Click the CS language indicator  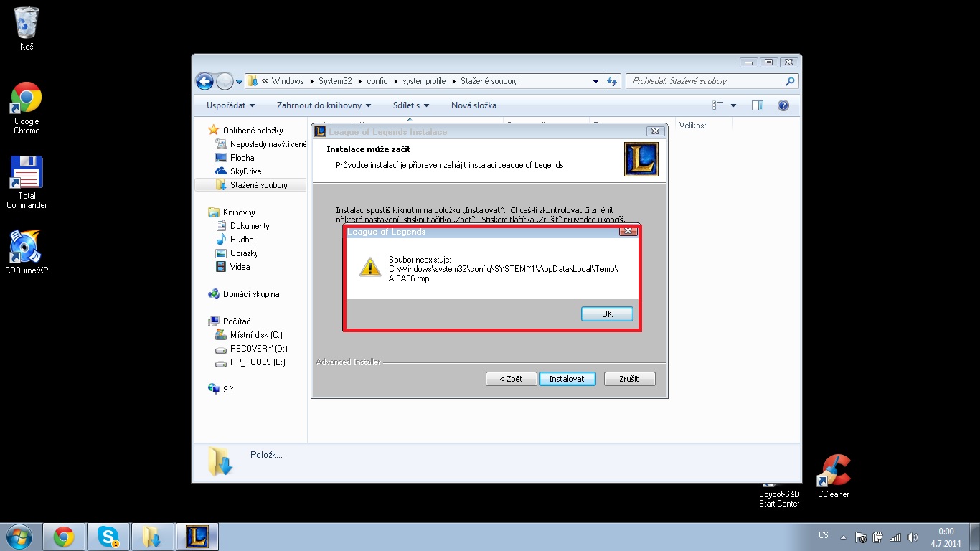tap(824, 536)
